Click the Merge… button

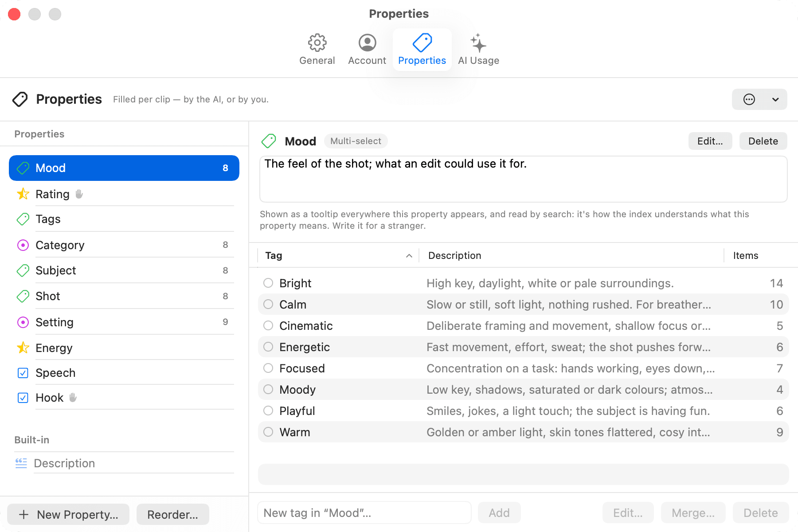693,513
